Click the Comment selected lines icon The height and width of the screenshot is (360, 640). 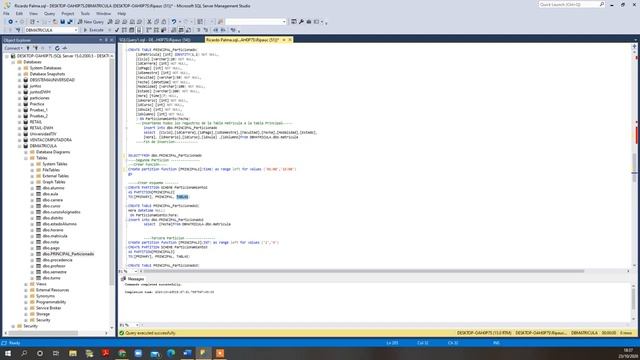tap(198, 30)
